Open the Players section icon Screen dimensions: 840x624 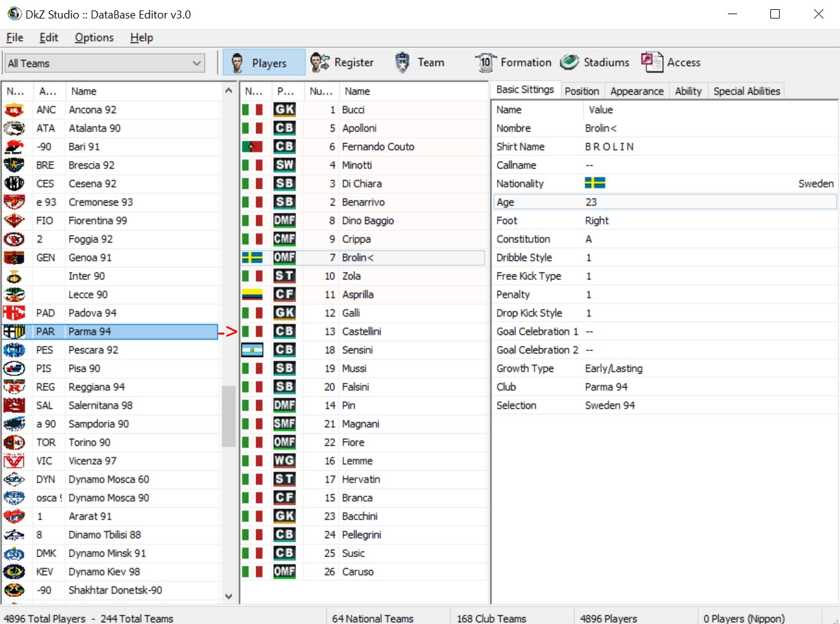pos(236,62)
